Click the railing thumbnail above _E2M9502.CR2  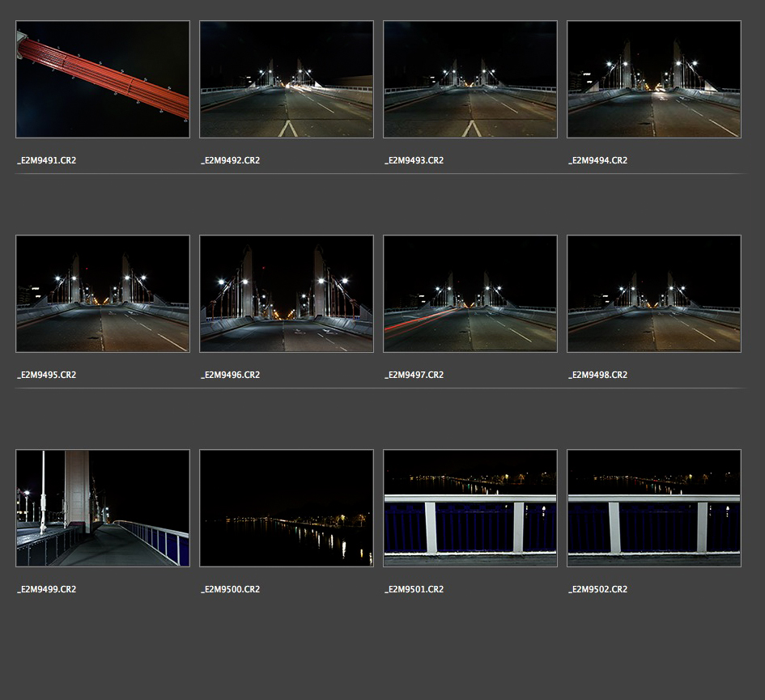(x=654, y=508)
